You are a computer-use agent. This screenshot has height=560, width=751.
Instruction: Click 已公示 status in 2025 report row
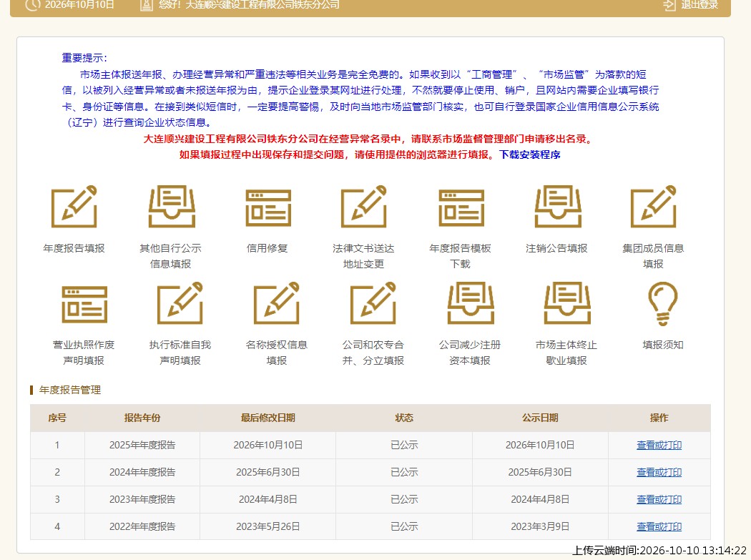[x=404, y=445]
